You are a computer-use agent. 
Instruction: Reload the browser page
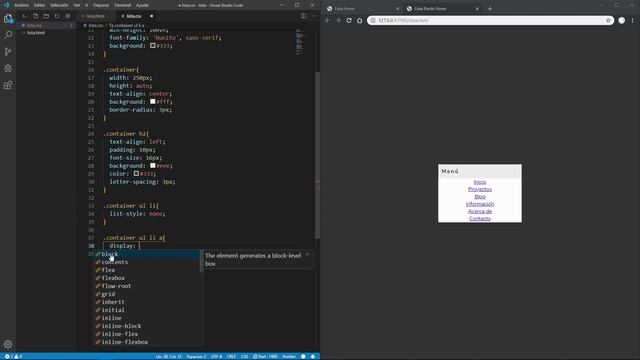(349, 20)
